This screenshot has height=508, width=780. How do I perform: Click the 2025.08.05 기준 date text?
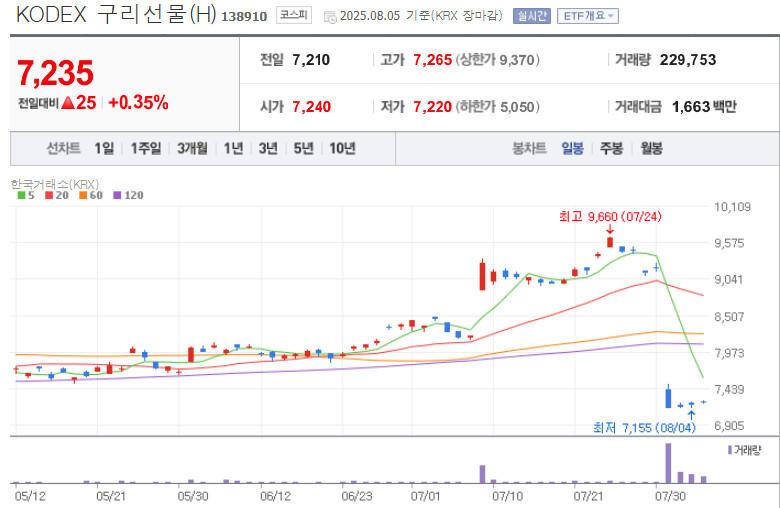[x=385, y=16]
